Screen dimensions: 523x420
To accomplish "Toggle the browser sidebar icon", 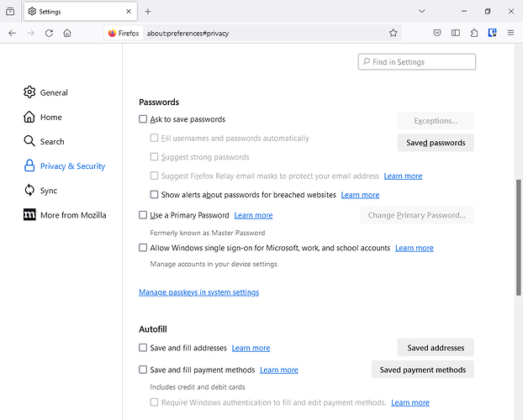I will click(x=456, y=33).
